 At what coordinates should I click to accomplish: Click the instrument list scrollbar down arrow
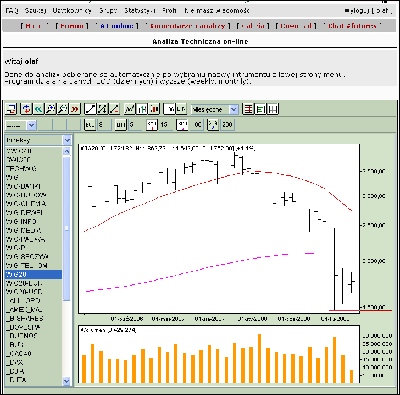67,381
